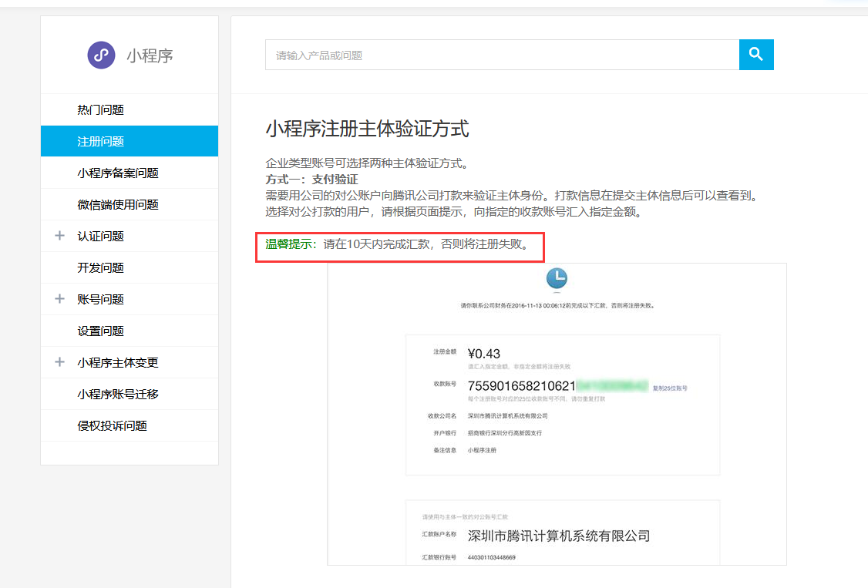Click the 小程序注册 remark value
Screen dimensions: 868x588
(x=482, y=450)
